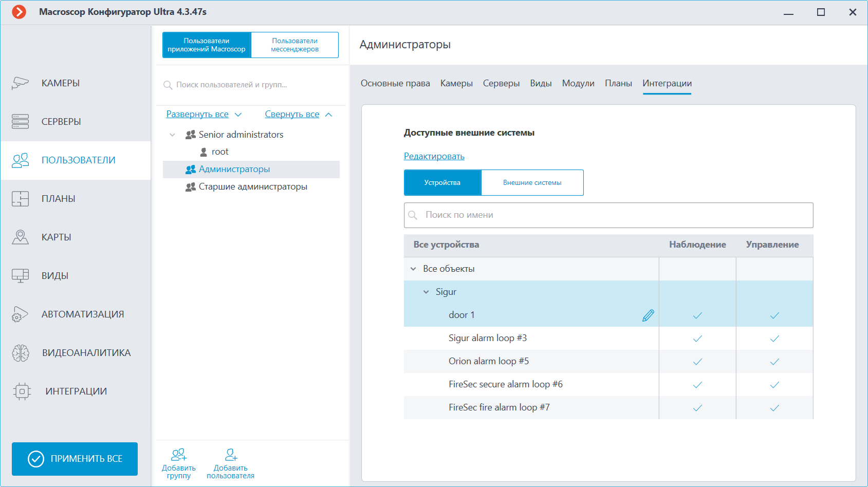Click the group icon of Старшие администраторы
Image resolution: width=868 pixels, height=487 pixels.
(191, 187)
